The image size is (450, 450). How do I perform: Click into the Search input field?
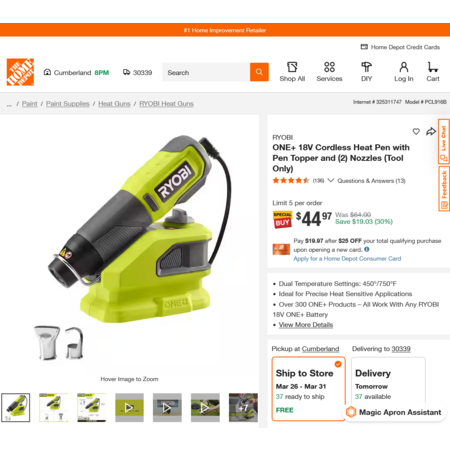(x=206, y=72)
